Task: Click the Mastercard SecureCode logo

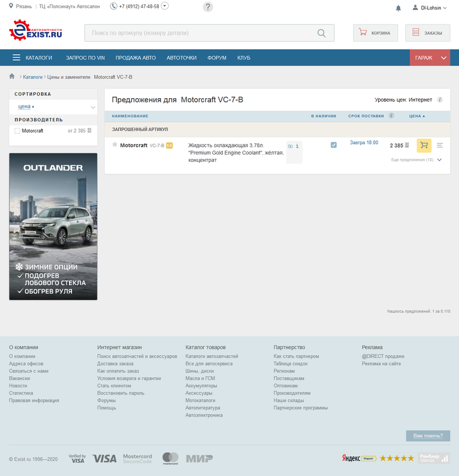Action: (137, 458)
